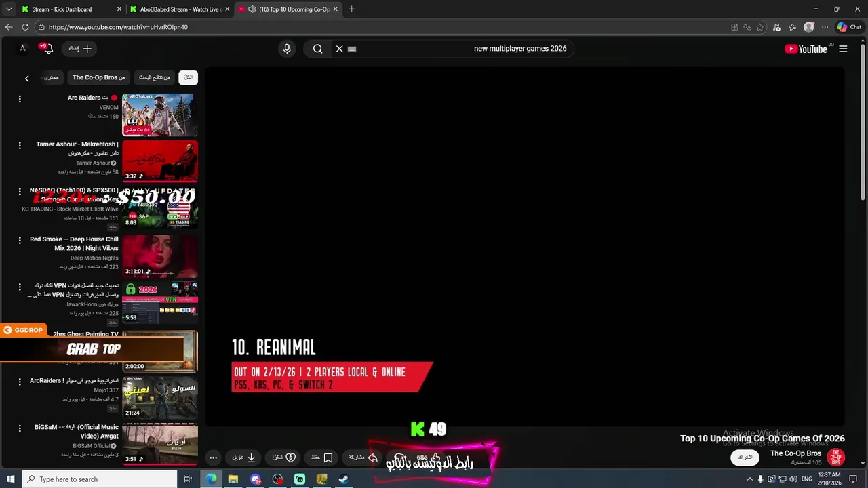
Task: Switch to AboEl3abed Stream tab
Action: coord(180,9)
